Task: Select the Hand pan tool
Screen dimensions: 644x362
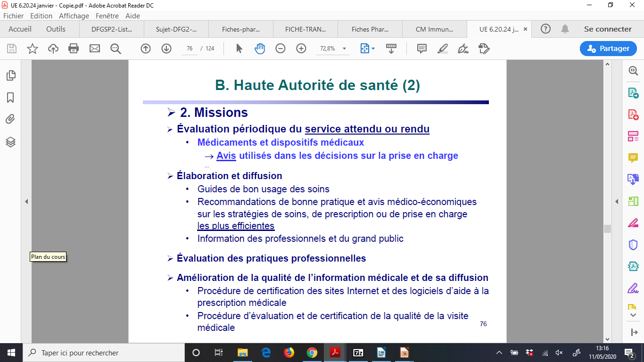Action: pyautogui.click(x=260, y=49)
